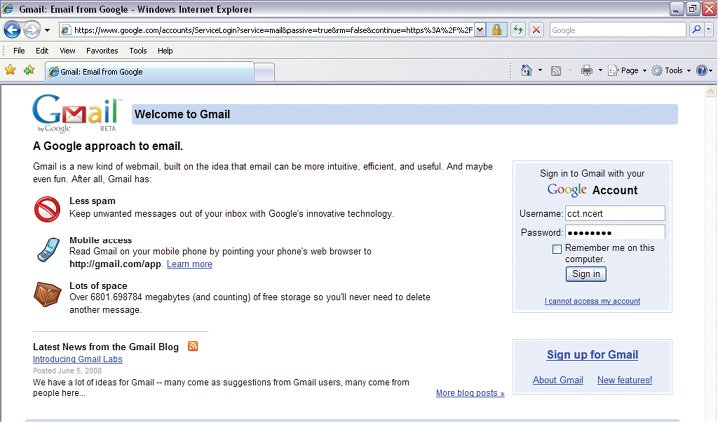
Task: Click the browser Back arrow button
Action: pyautogui.click(x=12, y=30)
